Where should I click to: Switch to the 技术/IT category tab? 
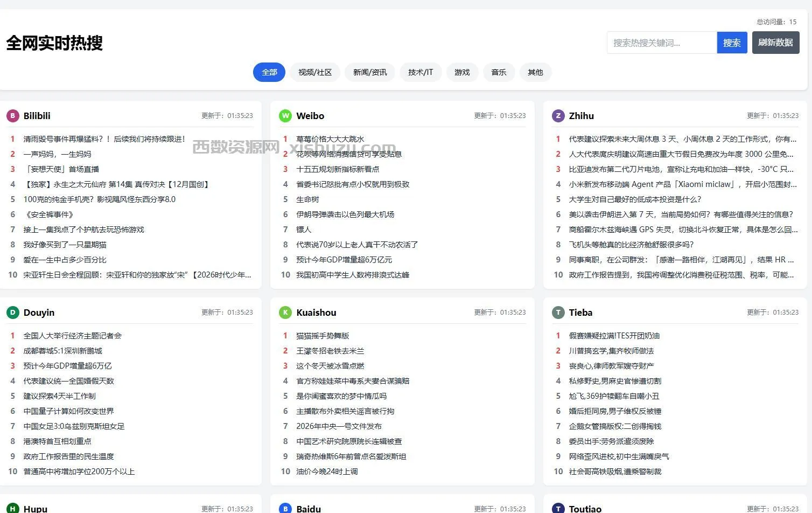(x=421, y=72)
